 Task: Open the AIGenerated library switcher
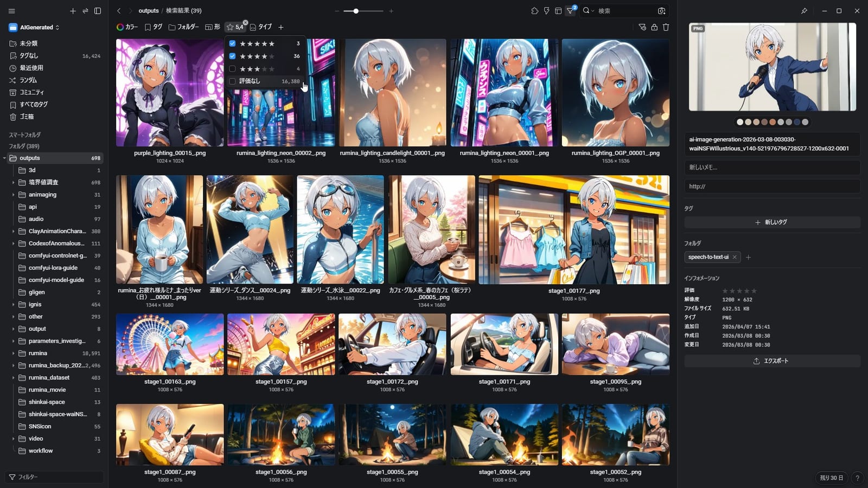tap(34, 27)
